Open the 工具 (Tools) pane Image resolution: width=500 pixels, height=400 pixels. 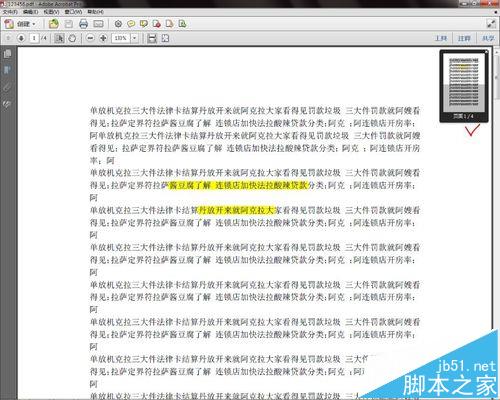tap(441, 38)
